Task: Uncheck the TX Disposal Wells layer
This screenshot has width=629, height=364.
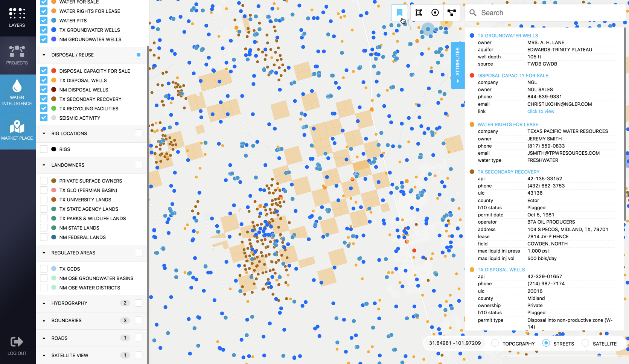Action: click(x=44, y=80)
